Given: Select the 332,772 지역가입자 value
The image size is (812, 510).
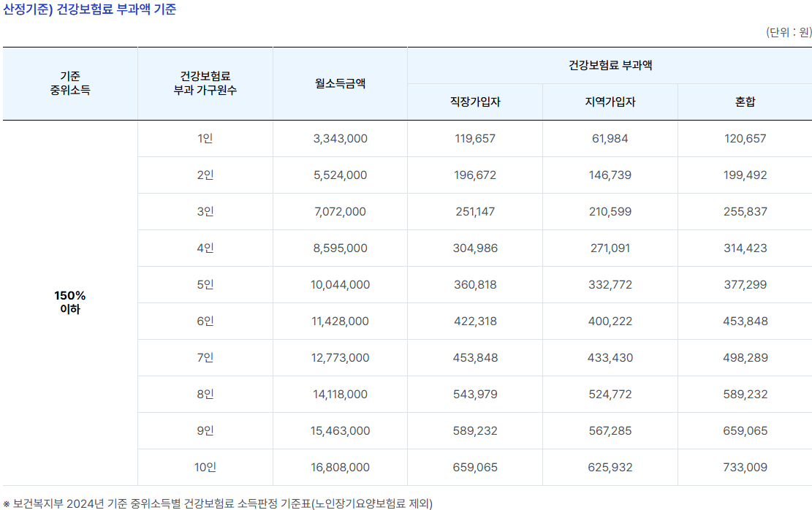Looking at the screenshot, I should tap(609, 284).
